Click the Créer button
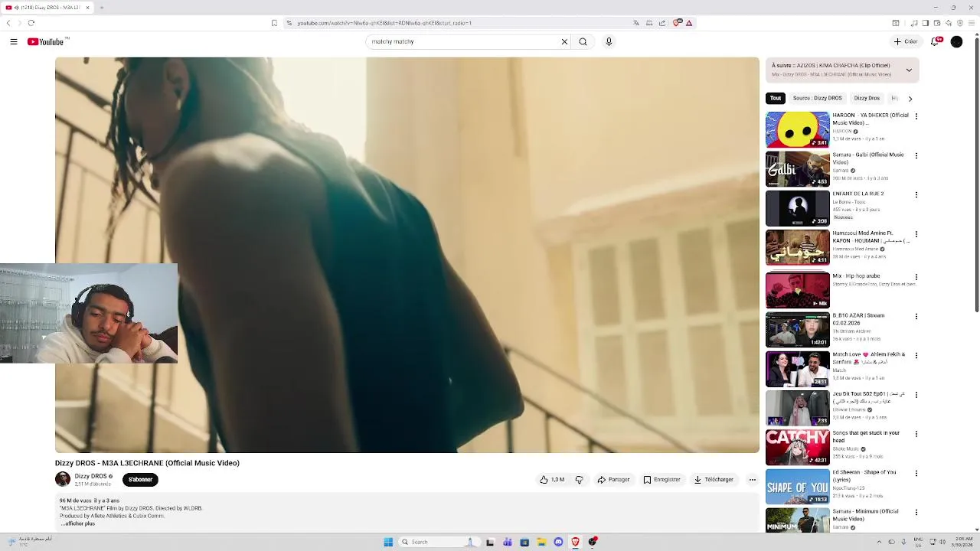 [906, 42]
